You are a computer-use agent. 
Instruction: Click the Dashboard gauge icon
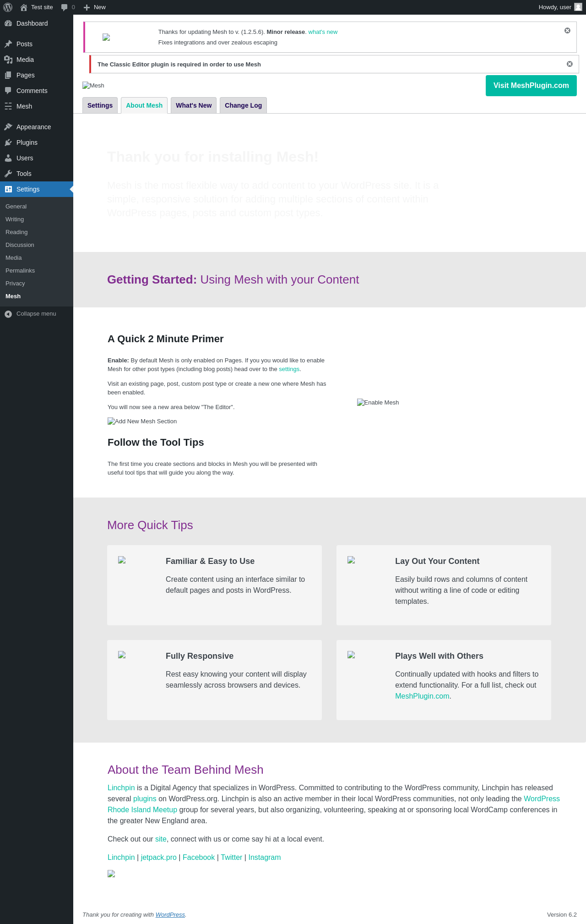[x=8, y=23]
